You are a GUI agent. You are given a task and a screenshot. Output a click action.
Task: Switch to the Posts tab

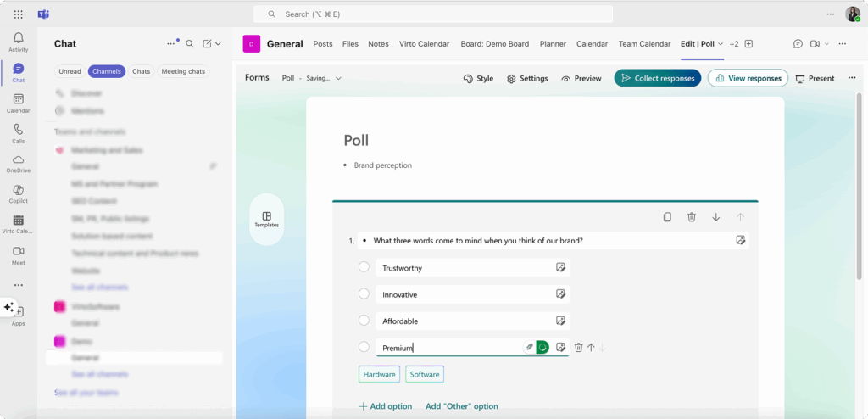coord(323,44)
